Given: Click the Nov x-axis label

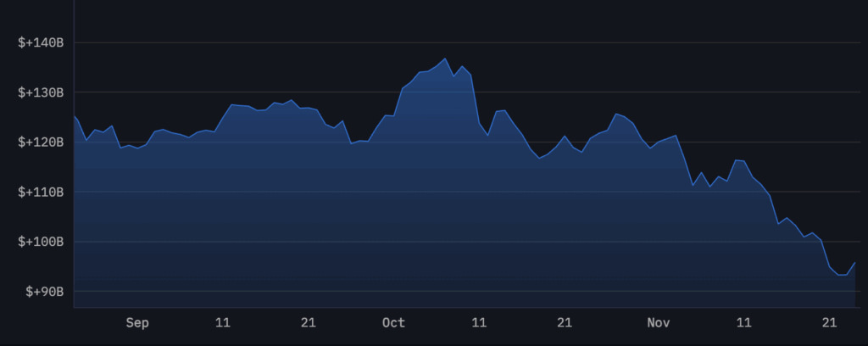Looking at the screenshot, I should click(x=659, y=323).
